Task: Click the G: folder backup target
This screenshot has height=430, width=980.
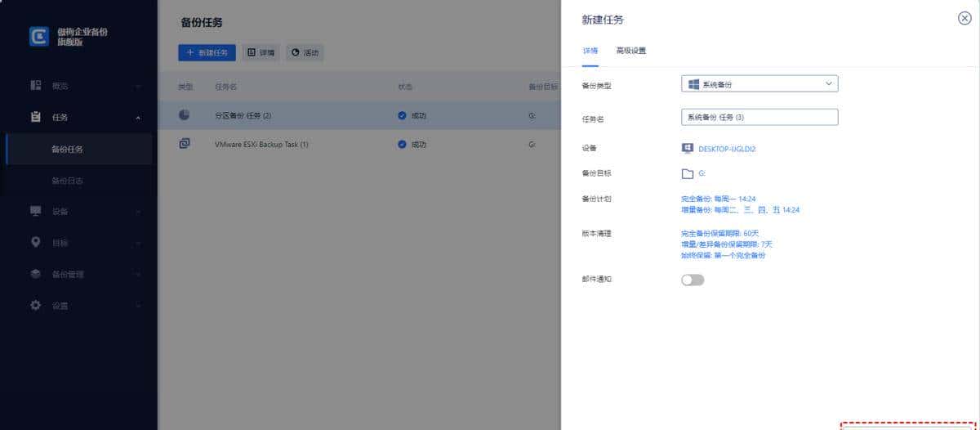Action: click(x=693, y=173)
